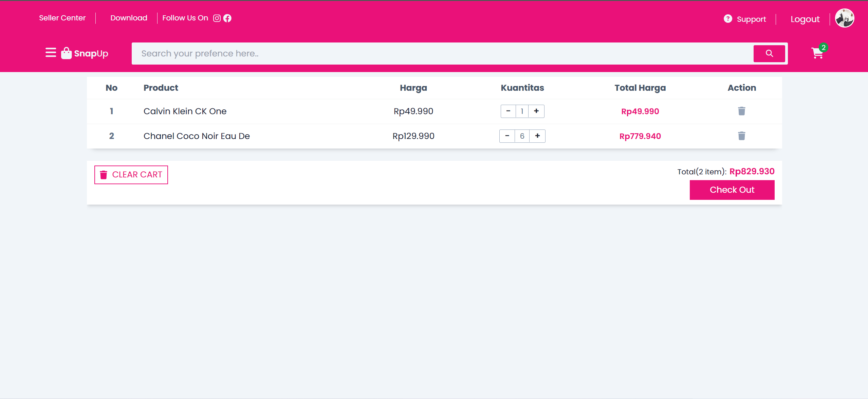Delete Calvin Klein CK One with trash icon

(x=742, y=111)
